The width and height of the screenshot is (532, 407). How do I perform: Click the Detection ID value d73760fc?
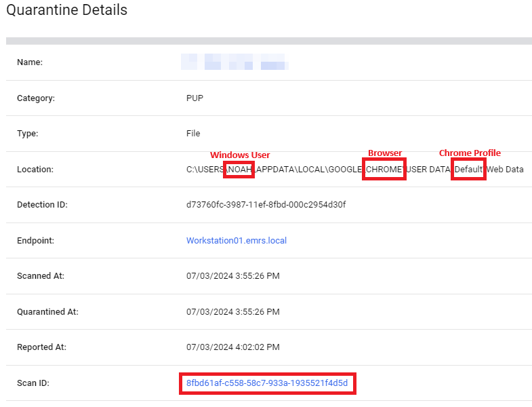click(x=266, y=205)
